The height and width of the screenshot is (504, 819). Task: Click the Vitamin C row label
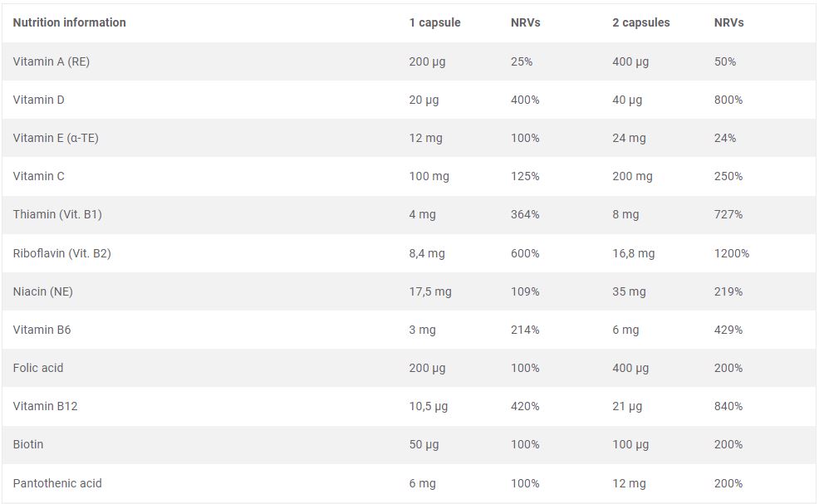click(39, 176)
